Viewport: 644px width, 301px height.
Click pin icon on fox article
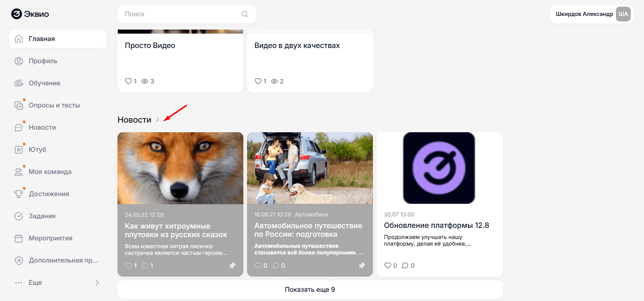click(x=232, y=266)
